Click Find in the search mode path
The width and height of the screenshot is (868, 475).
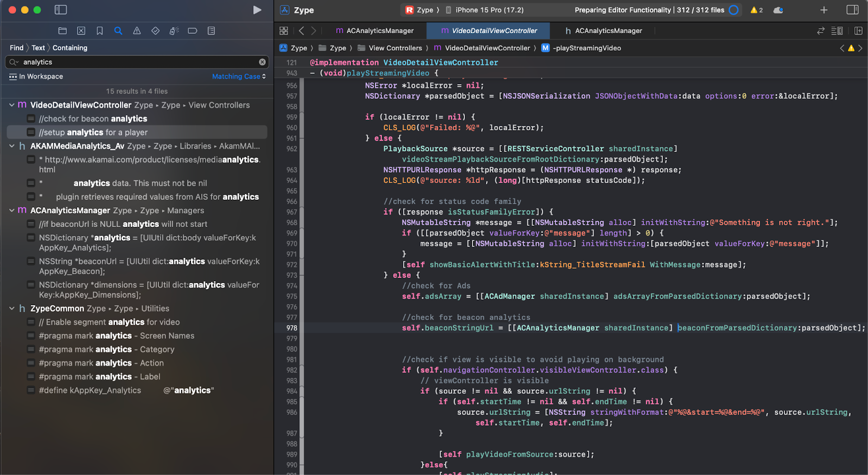click(x=17, y=48)
